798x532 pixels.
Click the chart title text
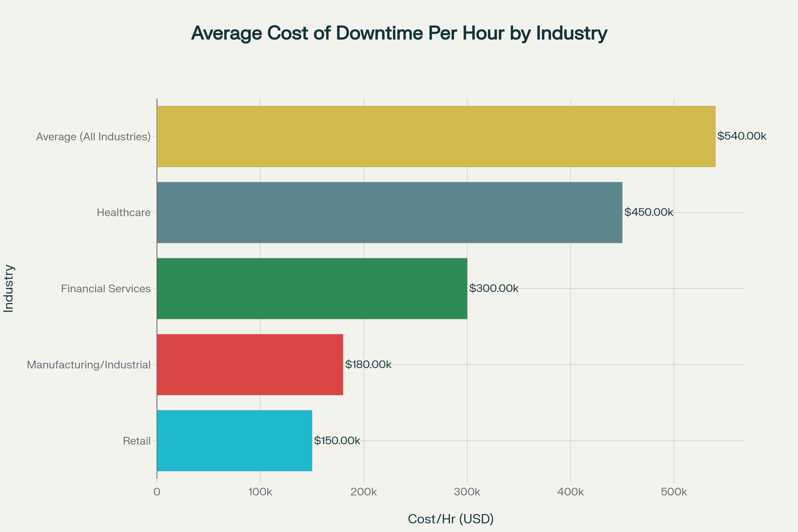399,34
